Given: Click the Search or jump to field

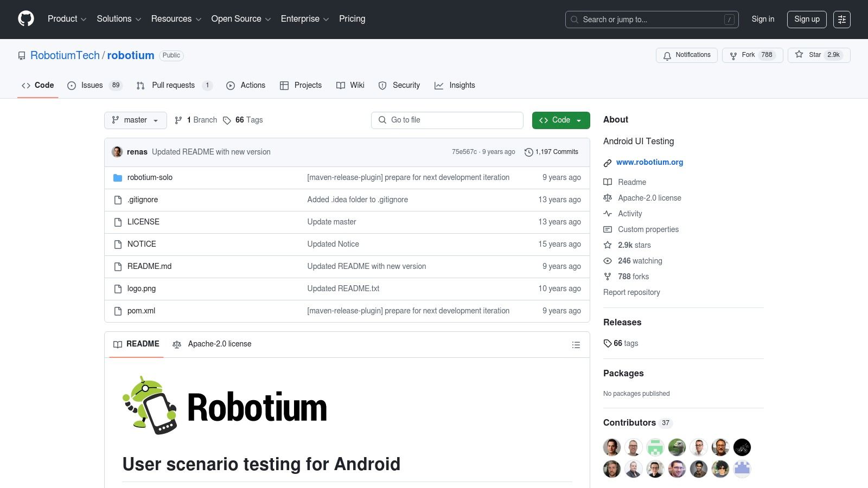Looking at the screenshot, I should [652, 20].
